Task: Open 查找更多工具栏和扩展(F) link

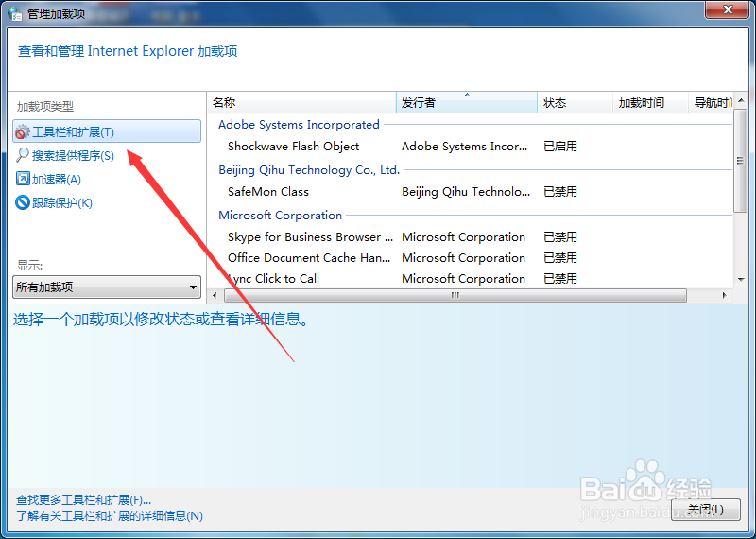Action: (x=84, y=499)
